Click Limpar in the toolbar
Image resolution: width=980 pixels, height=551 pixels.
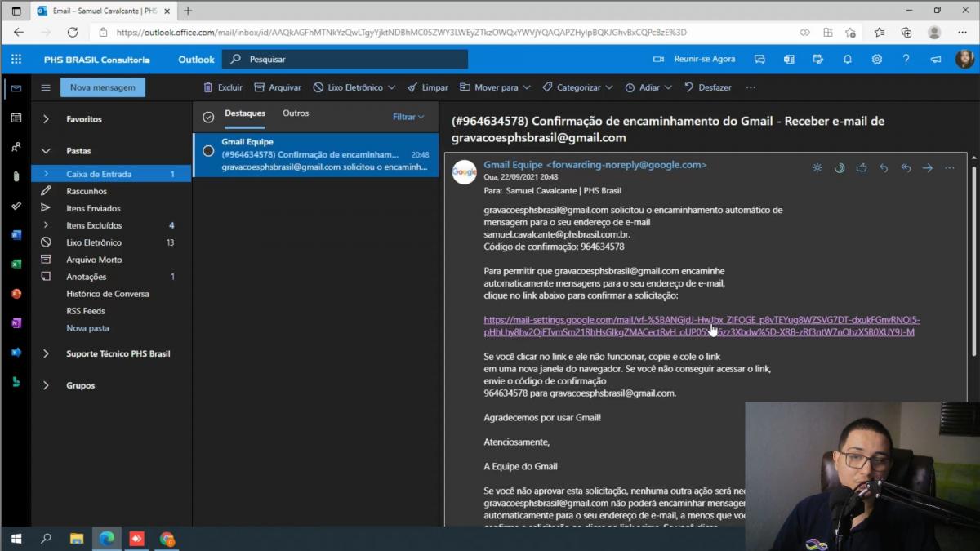[x=427, y=87]
